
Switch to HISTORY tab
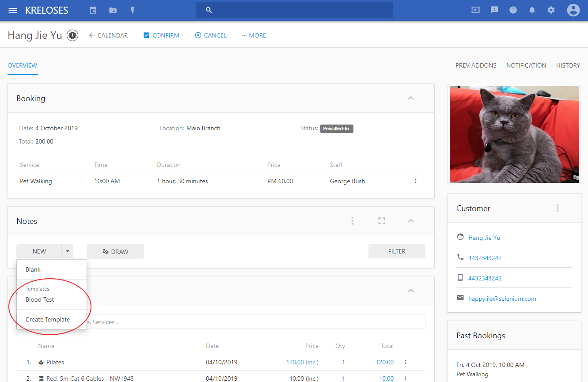pyautogui.click(x=568, y=65)
